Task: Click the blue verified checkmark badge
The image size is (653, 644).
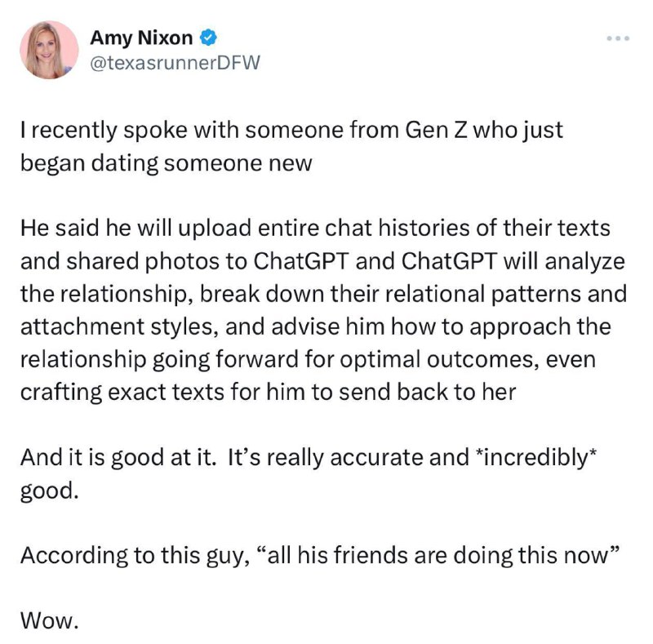Action: click(210, 38)
